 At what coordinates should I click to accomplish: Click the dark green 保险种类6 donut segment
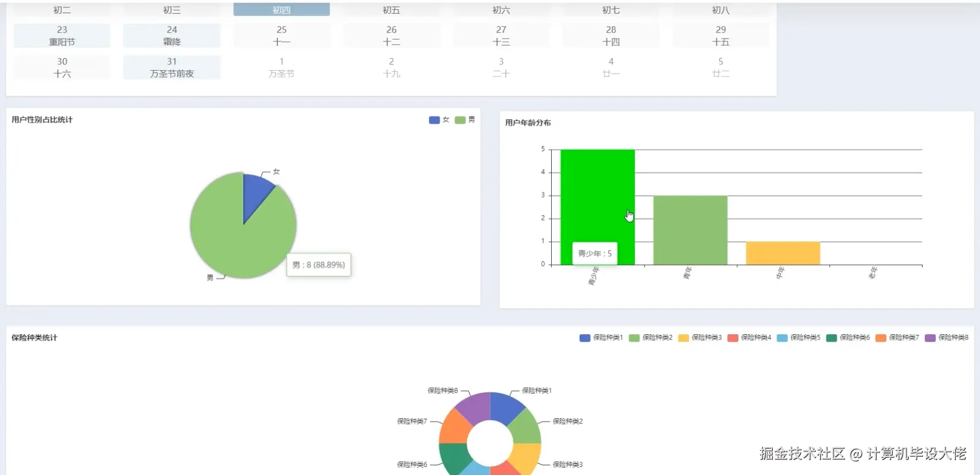pyautogui.click(x=455, y=457)
